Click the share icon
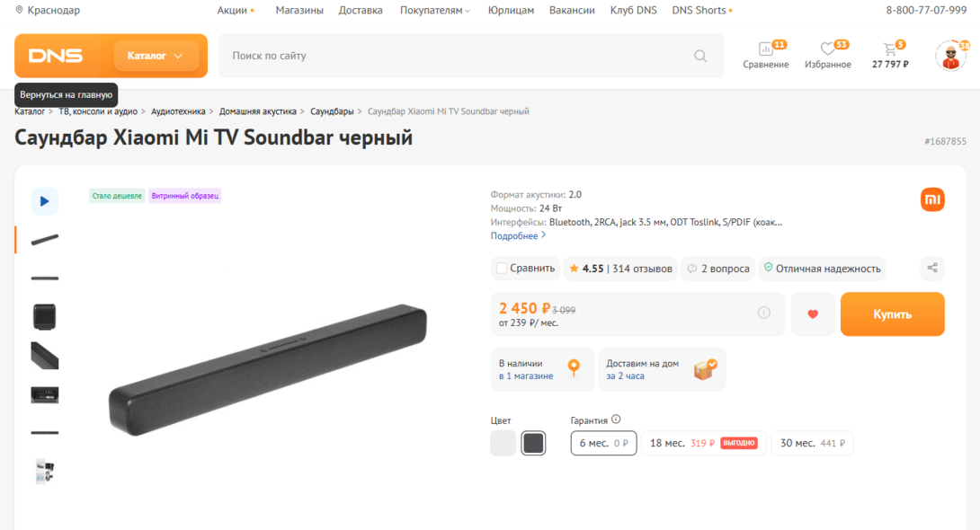The image size is (980, 530). (932, 268)
